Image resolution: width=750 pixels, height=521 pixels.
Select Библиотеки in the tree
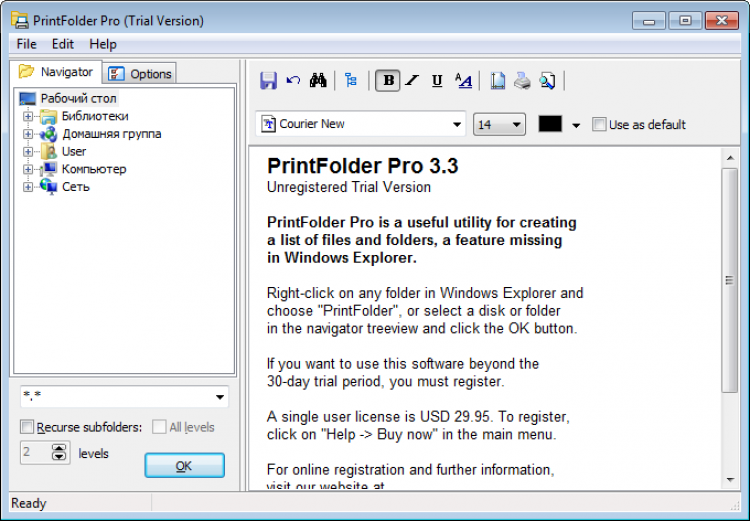point(95,116)
